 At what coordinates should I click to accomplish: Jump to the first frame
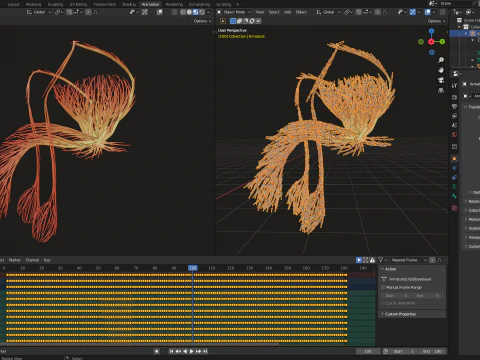click(x=171, y=351)
